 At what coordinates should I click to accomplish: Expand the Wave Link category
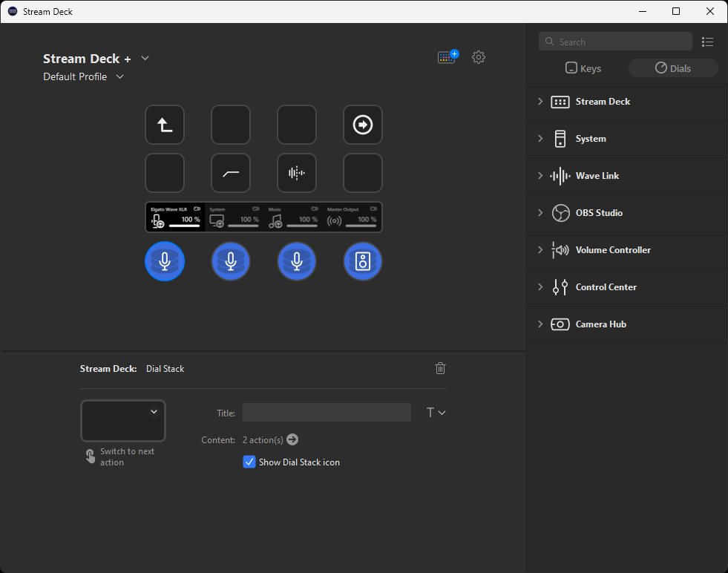tap(540, 176)
